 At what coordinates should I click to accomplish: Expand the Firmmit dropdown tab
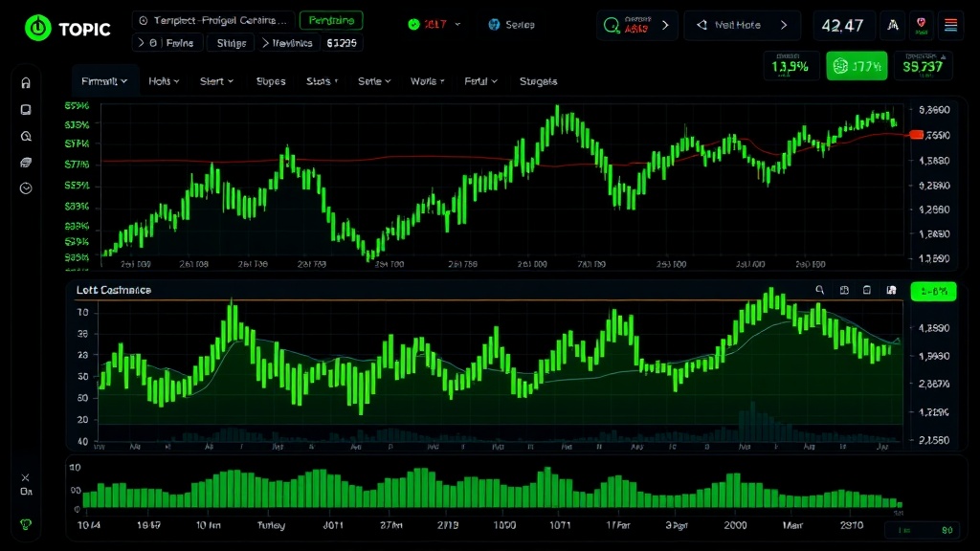[104, 81]
